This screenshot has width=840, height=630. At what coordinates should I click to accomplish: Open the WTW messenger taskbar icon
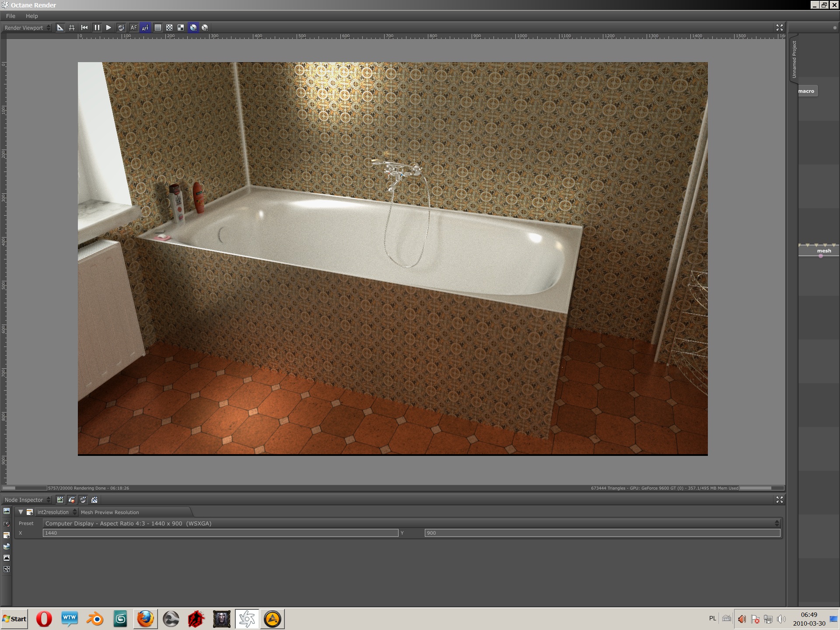(69, 619)
